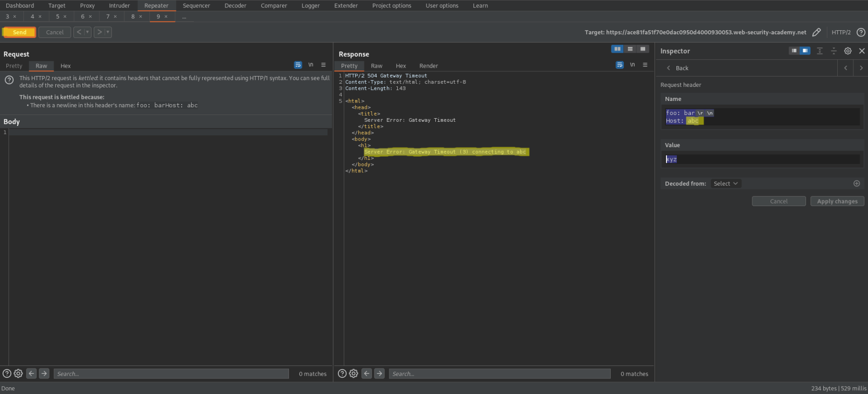Focus the Response pane search field
868x394 pixels.
coord(500,374)
